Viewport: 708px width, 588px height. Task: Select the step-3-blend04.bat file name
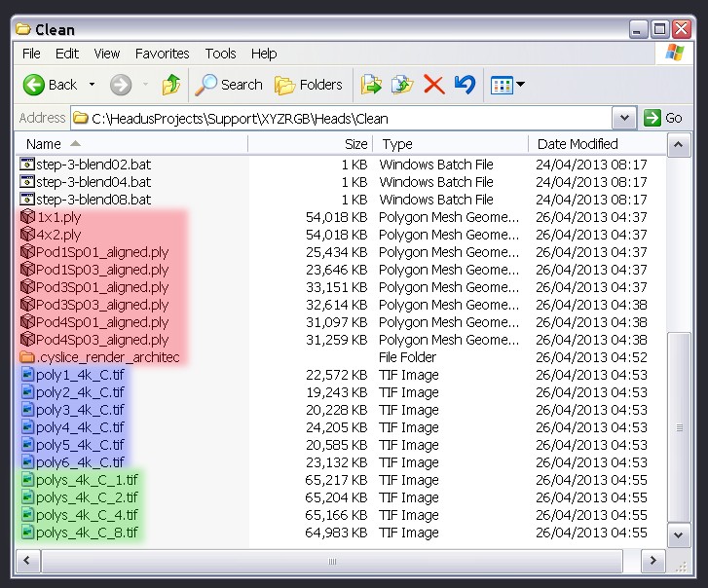point(93,182)
